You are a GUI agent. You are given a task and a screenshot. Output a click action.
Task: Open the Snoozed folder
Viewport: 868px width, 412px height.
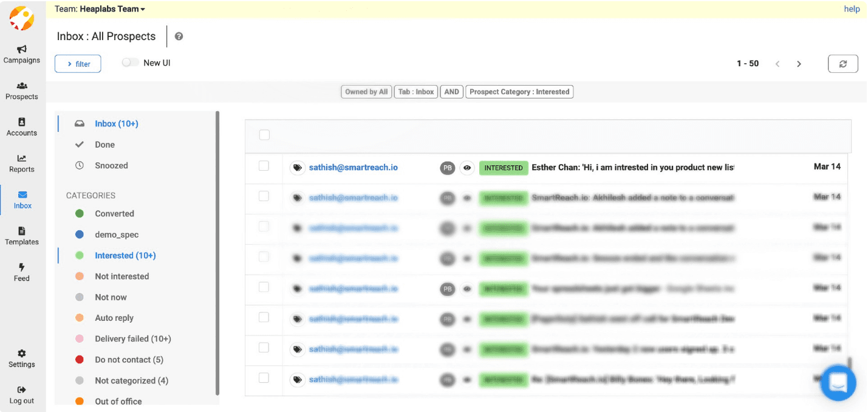pos(112,165)
